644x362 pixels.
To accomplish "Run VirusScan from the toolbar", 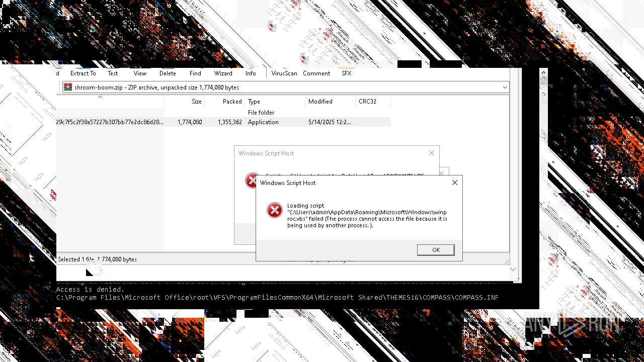I will pyautogui.click(x=284, y=73).
